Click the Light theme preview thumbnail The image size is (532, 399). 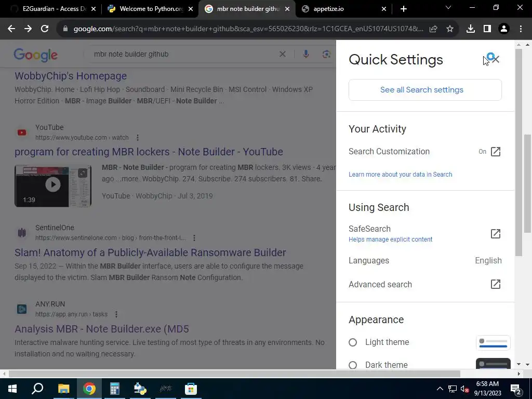coord(493,342)
